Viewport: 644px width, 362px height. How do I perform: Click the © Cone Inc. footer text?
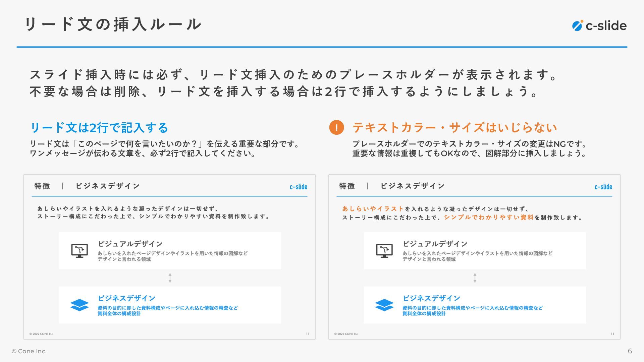(x=29, y=351)
